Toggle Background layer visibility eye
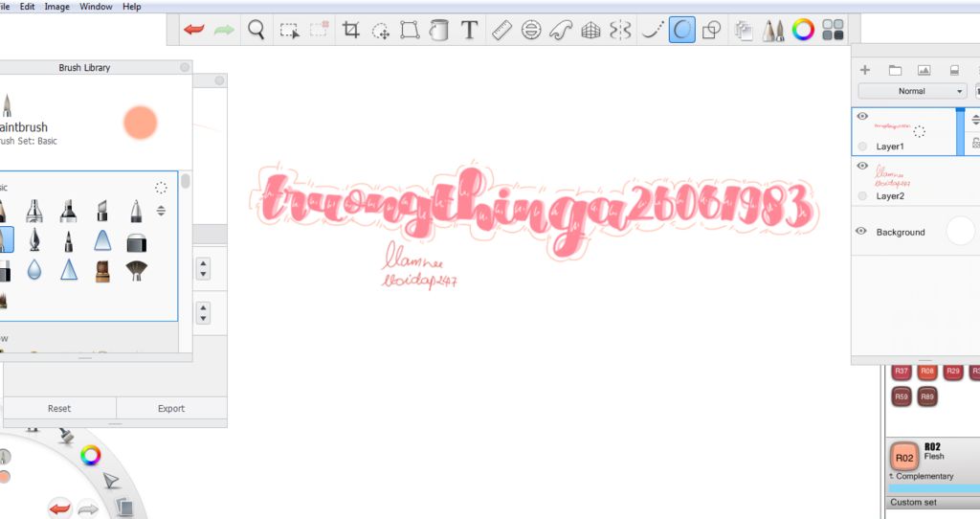This screenshot has height=519, width=980. pyautogui.click(x=861, y=232)
